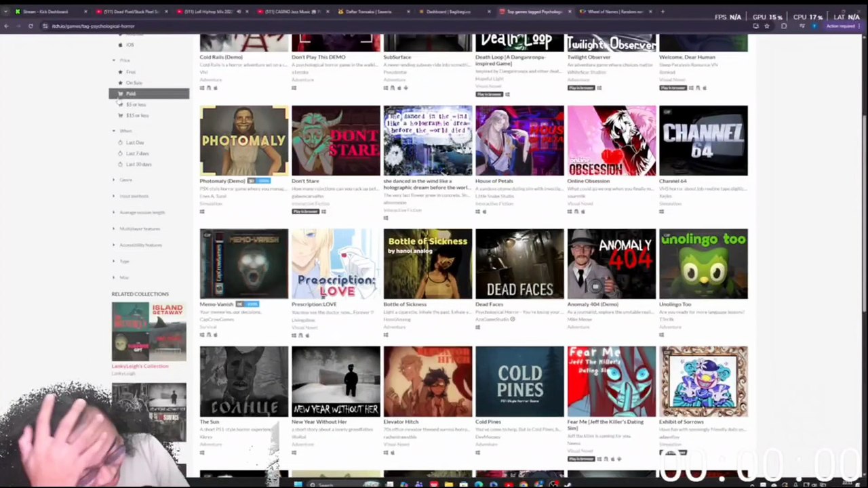Viewport: 868px width, 488px height.
Task: Open the Twilight Observer title link
Action: point(589,57)
